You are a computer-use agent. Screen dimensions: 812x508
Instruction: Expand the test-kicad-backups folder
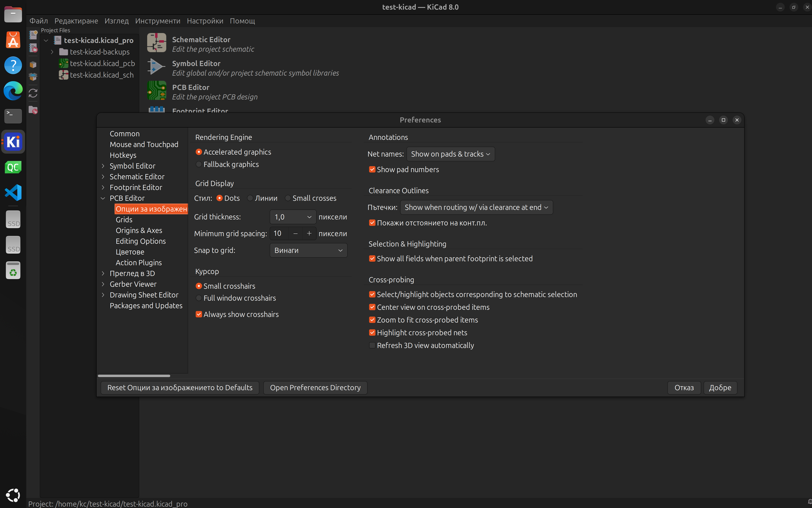[52, 52]
